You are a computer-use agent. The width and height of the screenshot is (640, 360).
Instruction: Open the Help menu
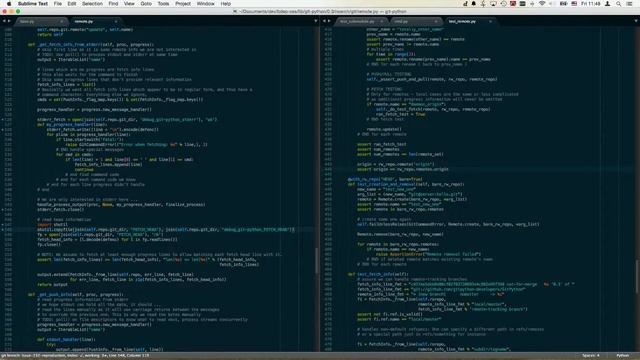coord(226,4)
